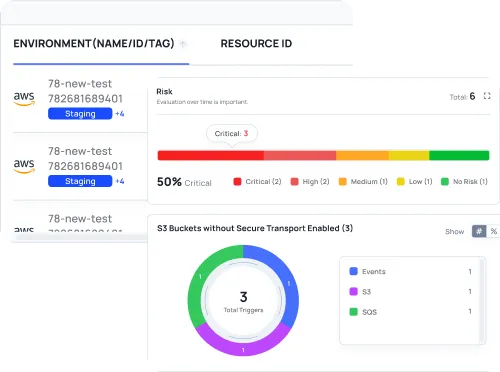
Task: Select the blue Events legend swatch
Action: coord(353,271)
